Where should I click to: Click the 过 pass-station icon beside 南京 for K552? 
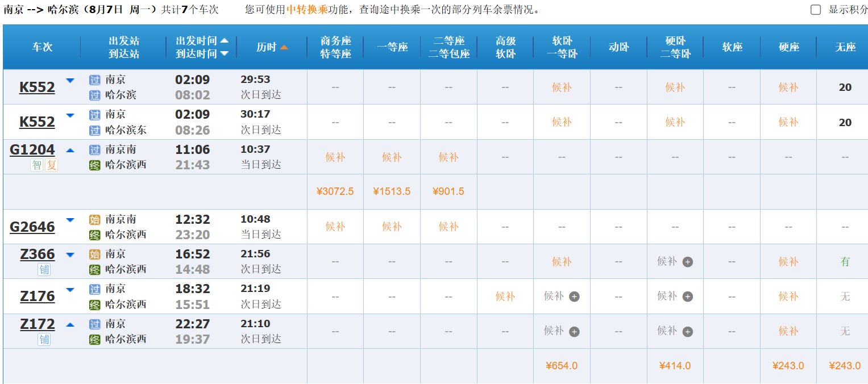coord(95,80)
